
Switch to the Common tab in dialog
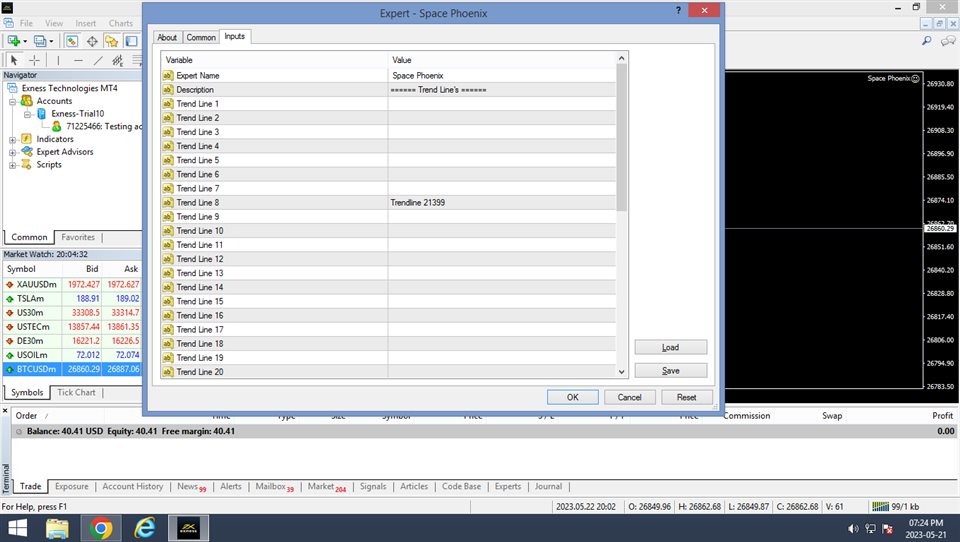(201, 37)
